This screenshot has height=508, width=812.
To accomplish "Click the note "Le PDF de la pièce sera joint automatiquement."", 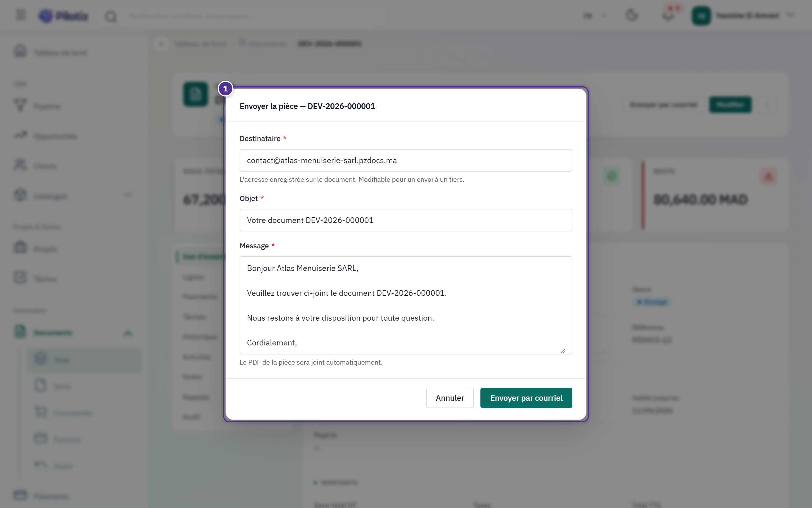I will coord(311,362).
